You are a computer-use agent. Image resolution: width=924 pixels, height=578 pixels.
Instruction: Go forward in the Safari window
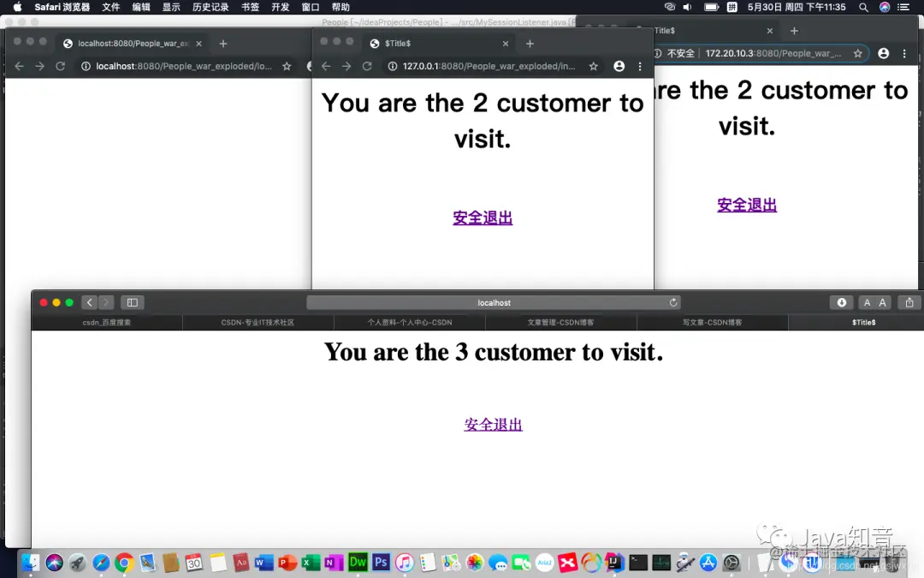pos(106,302)
